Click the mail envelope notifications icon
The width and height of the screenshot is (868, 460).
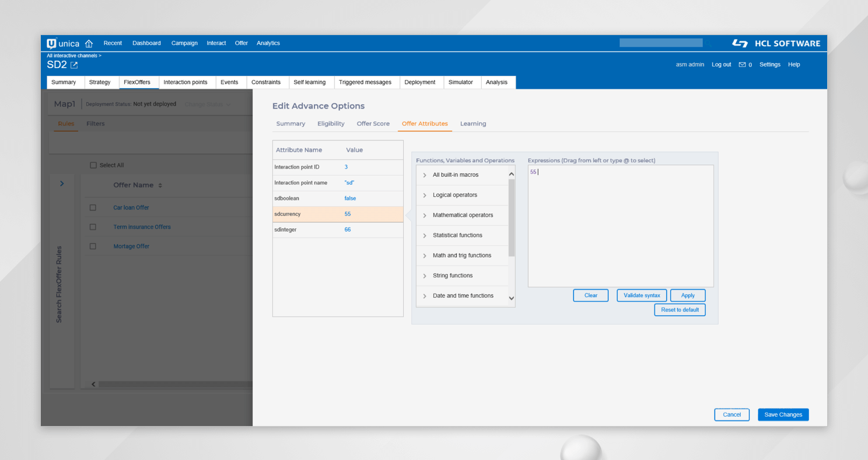[742, 65]
